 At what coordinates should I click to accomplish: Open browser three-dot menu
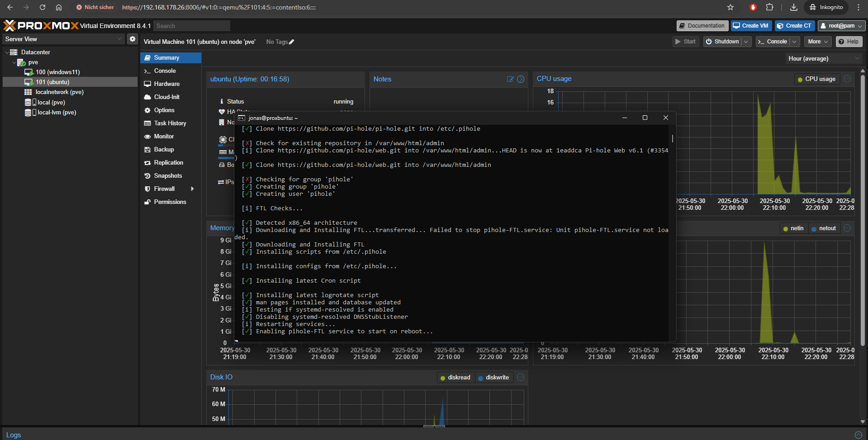tap(858, 7)
